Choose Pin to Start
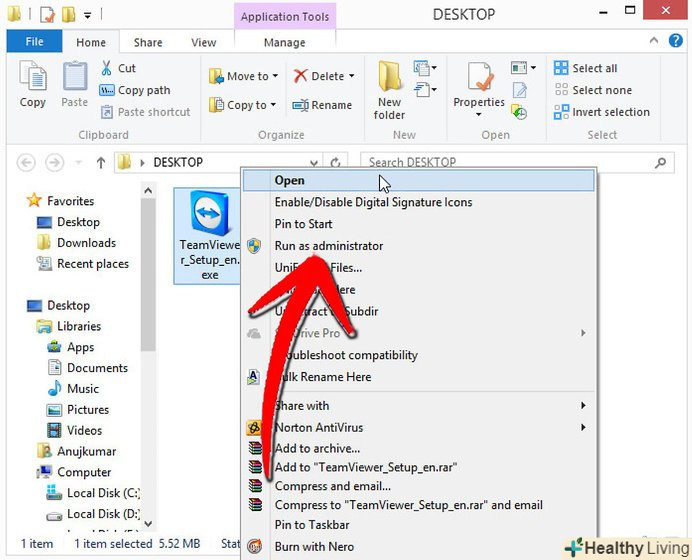The height and width of the screenshot is (560, 692). 418,224
